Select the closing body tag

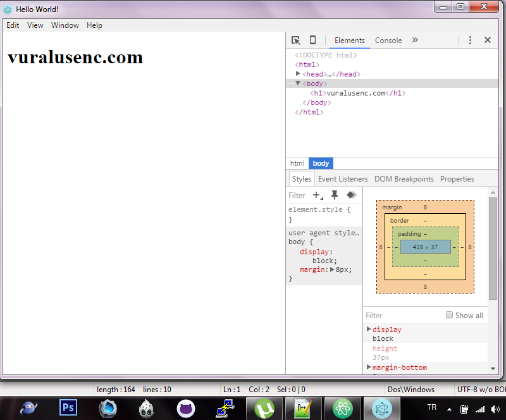[x=317, y=102]
